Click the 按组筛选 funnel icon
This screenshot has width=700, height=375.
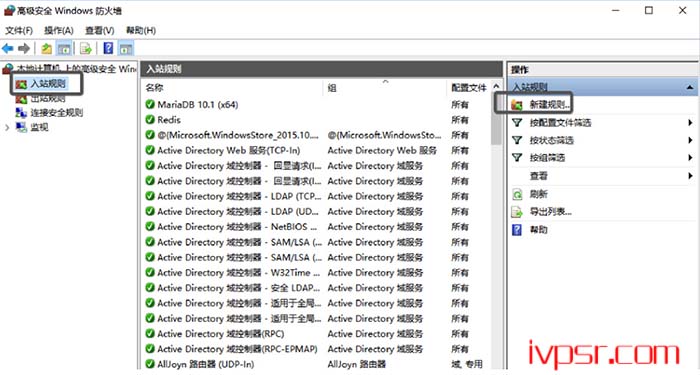pos(517,157)
